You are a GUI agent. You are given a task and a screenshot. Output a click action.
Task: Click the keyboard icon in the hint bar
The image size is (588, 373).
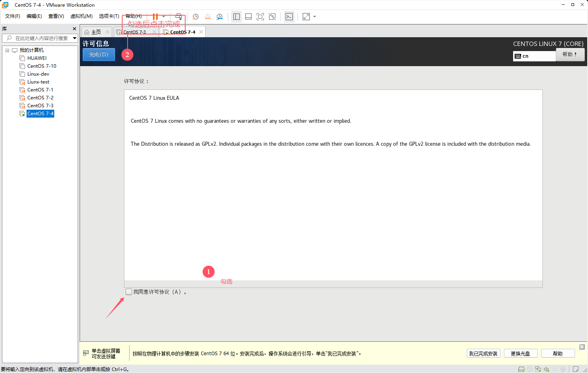click(x=86, y=353)
